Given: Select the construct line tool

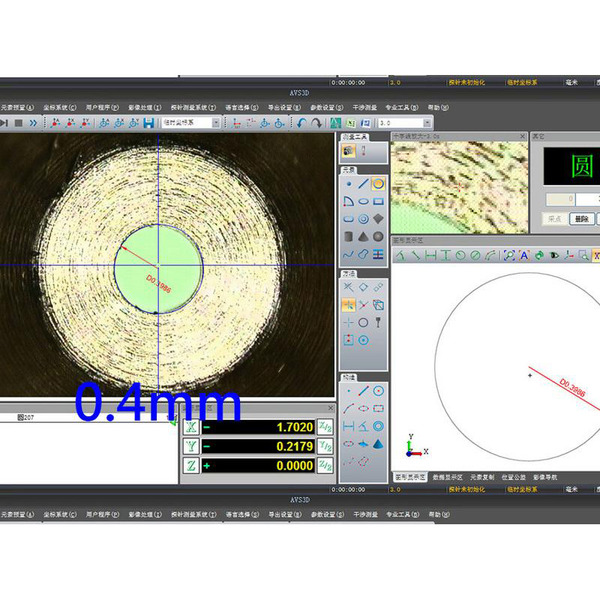Looking at the screenshot, I should [x=363, y=391].
